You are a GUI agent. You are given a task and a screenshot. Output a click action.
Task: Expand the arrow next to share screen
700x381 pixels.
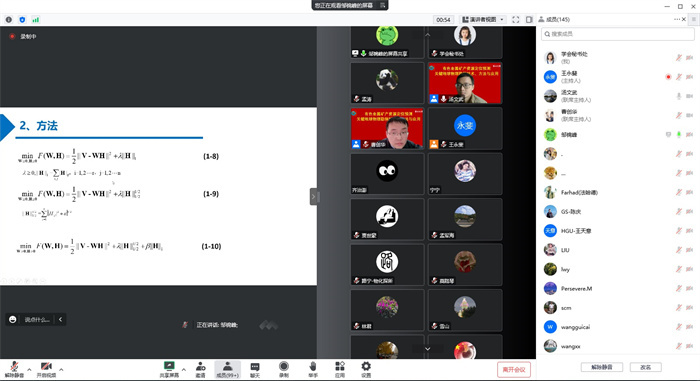[x=184, y=369]
